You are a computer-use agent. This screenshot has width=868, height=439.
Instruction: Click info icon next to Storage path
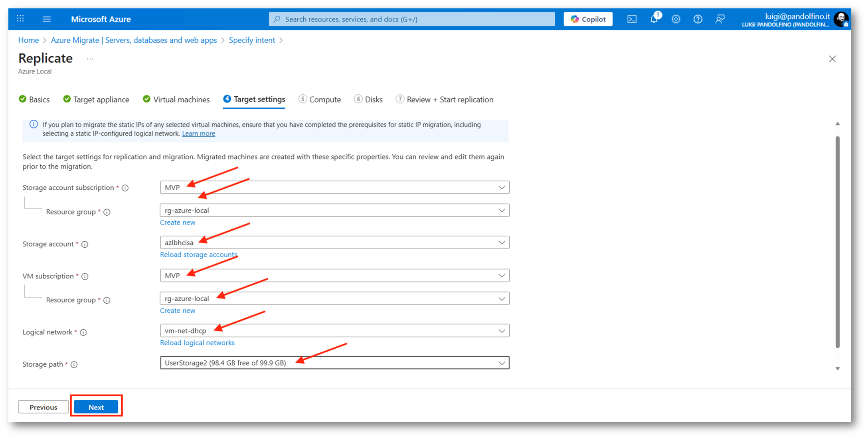point(74,364)
